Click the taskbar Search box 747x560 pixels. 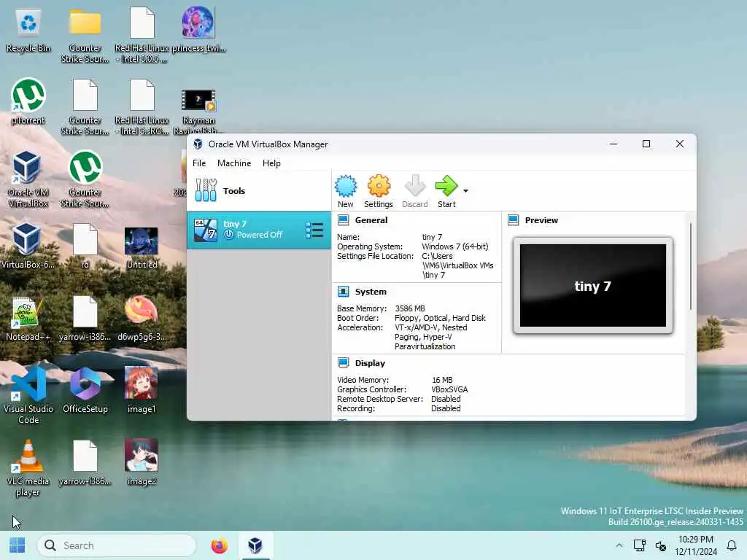coord(117,545)
